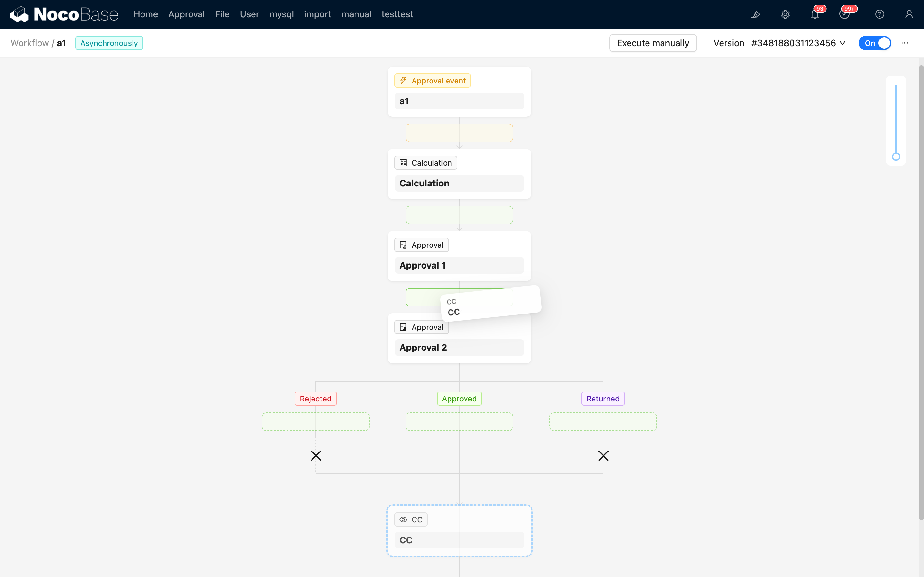This screenshot has height=577, width=924.
Task: Open the Approval menu item
Action: pos(186,14)
